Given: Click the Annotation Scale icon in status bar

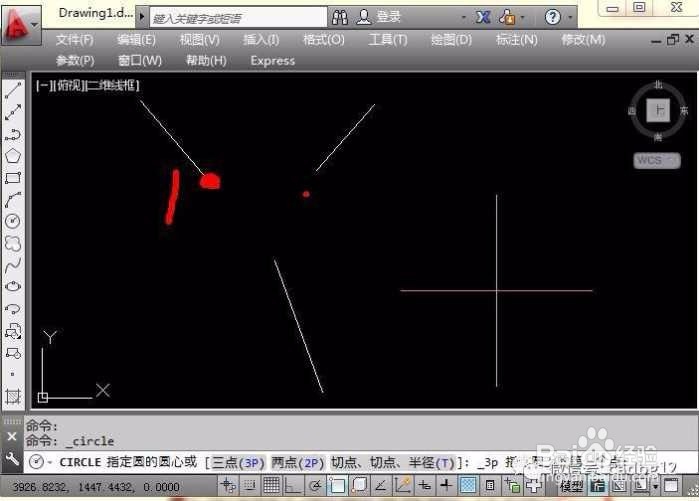Looking at the screenshot, I should point(641,486).
